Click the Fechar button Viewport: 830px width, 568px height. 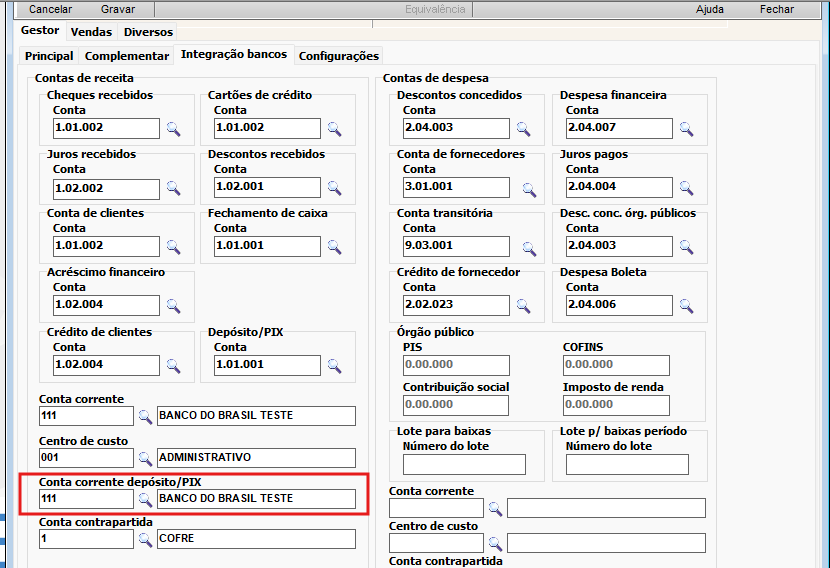point(777,9)
